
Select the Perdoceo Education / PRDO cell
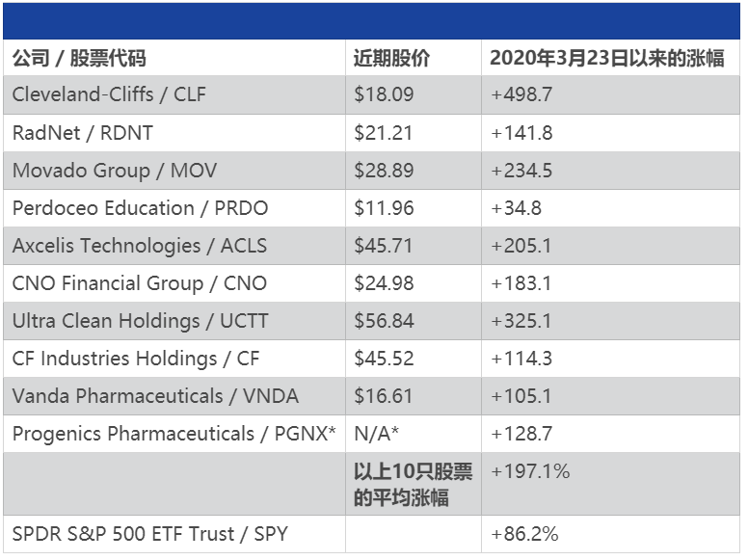[140, 208]
